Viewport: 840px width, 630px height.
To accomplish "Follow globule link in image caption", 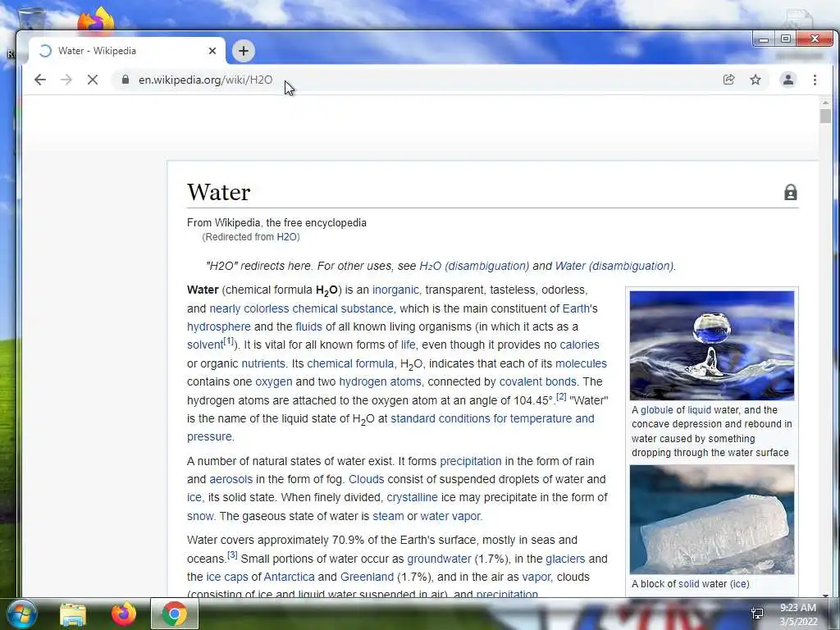I will coord(656,410).
